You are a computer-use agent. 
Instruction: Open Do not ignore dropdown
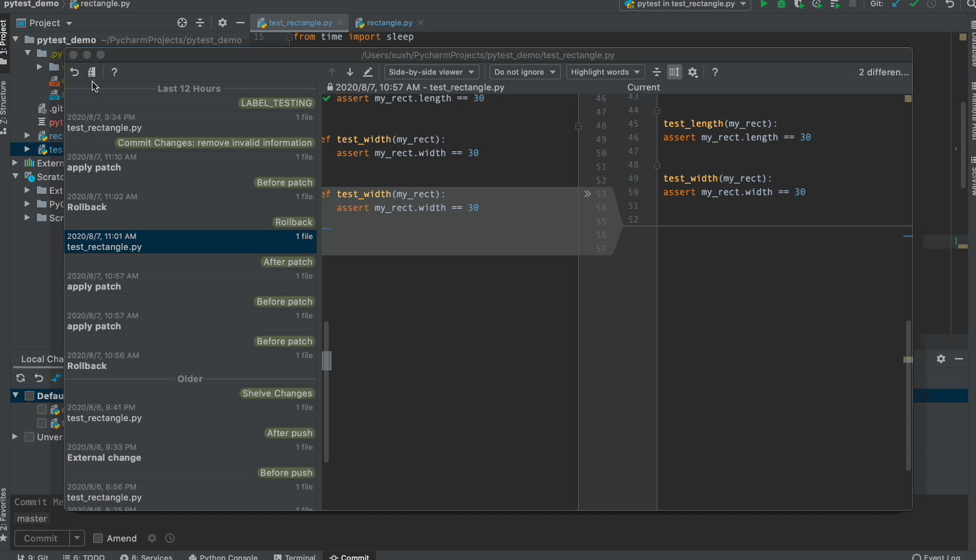[x=525, y=72]
